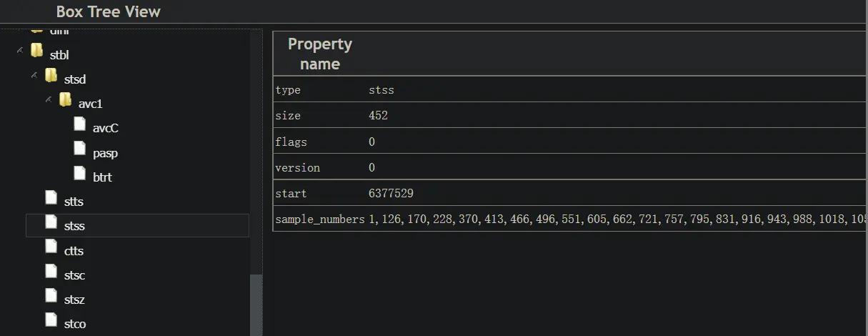Screen dimensions: 868x336
Task: Collapse the stsd node using its arrow
Action: 34,75
